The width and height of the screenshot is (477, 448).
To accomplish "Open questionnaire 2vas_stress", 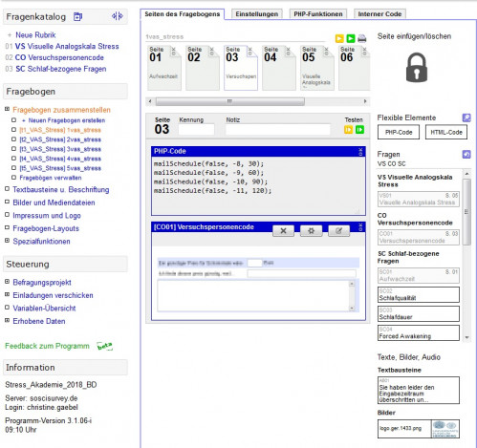I will [x=60, y=139].
